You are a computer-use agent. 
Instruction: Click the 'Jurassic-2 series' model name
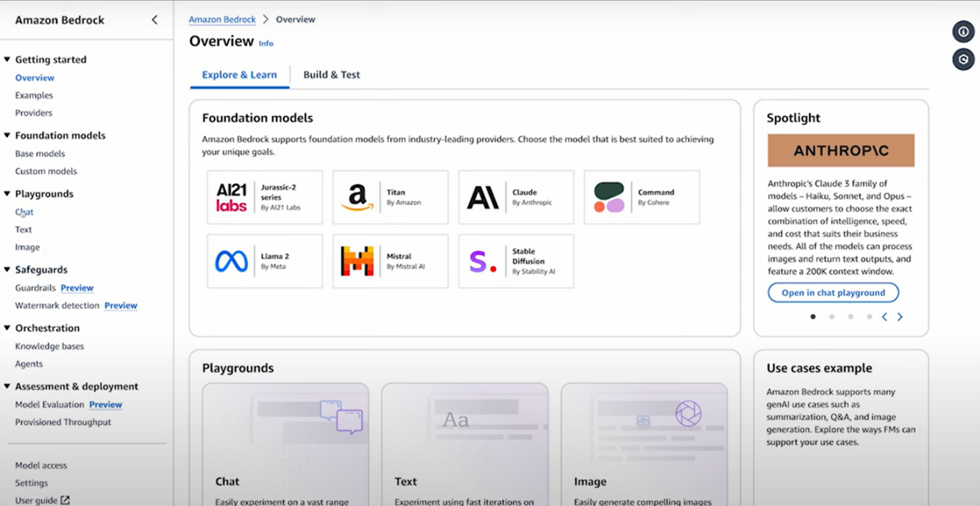coord(278,192)
